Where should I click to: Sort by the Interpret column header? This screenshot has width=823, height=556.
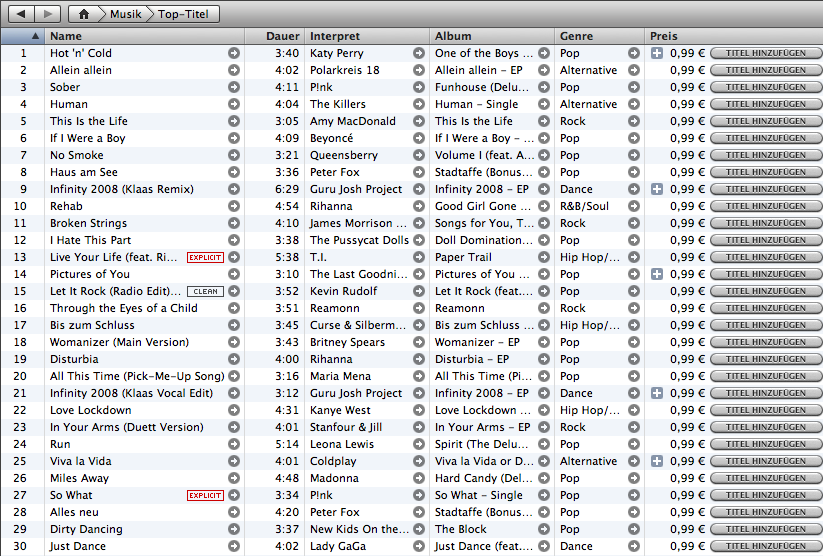(x=367, y=36)
